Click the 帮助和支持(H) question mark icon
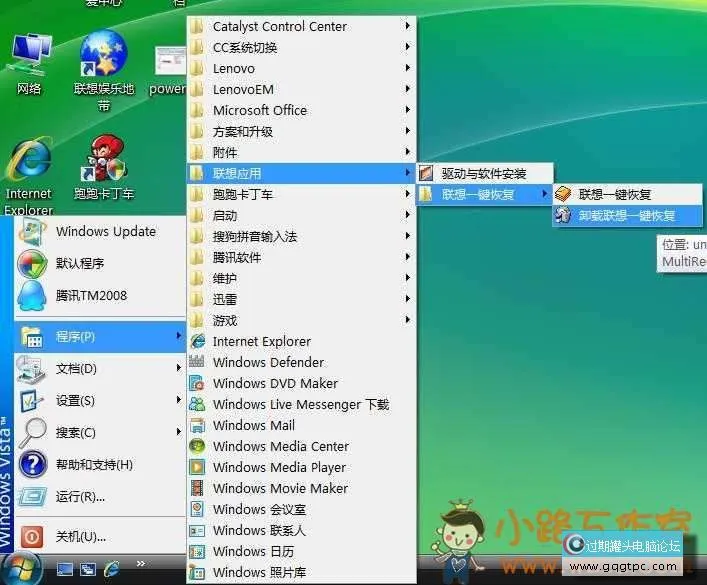707x585 pixels. click(32, 464)
